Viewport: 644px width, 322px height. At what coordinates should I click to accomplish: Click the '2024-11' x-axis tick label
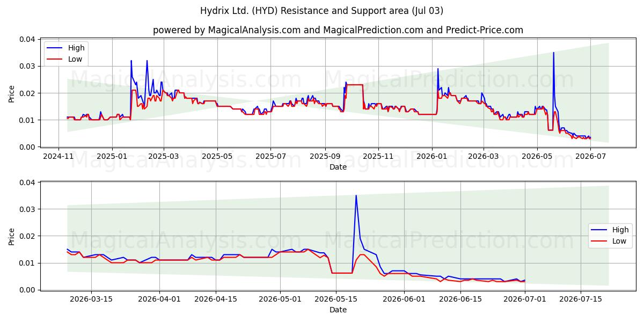pos(59,156)
